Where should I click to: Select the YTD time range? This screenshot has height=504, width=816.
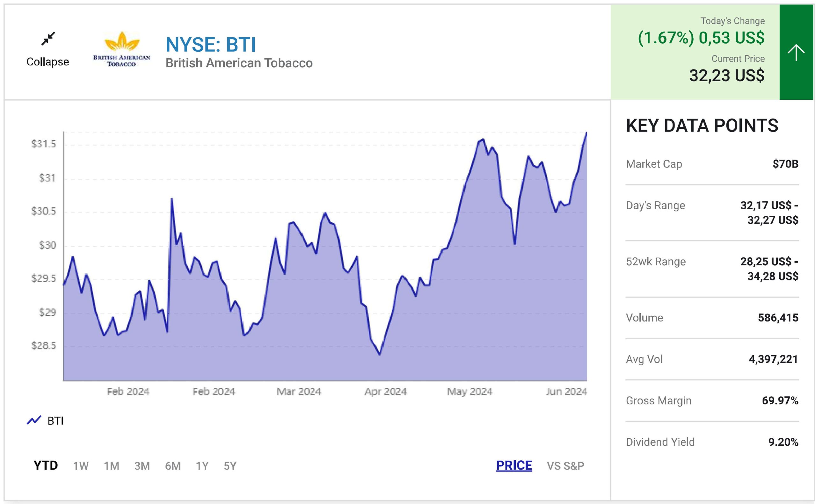coord(46,465)
